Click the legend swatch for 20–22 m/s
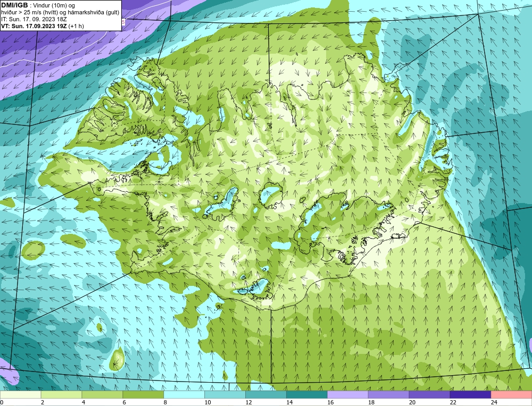The height and width of the screenshot is (406, 532). pyautogui.click(x=429, y=394)
